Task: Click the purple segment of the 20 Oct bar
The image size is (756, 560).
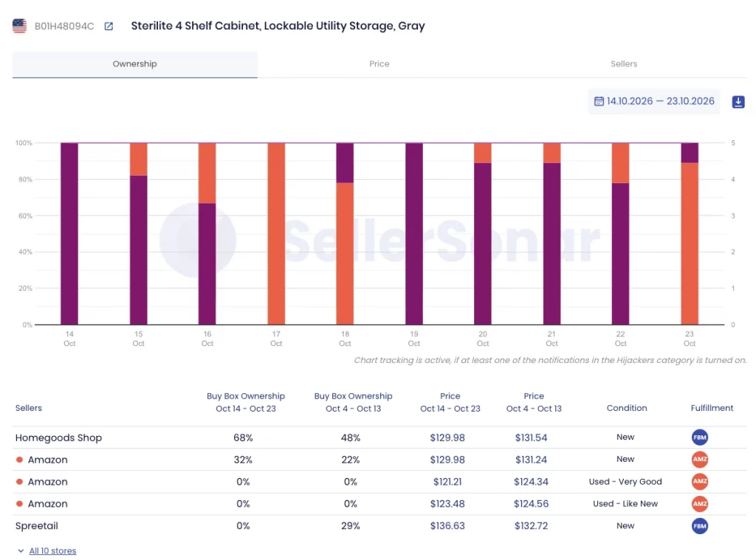Action: (483, 243)
